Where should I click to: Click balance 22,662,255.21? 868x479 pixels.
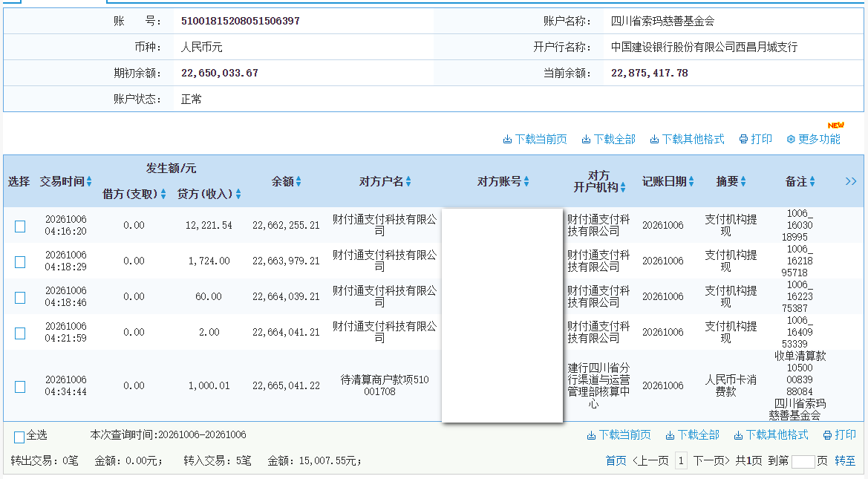point(286,225)
